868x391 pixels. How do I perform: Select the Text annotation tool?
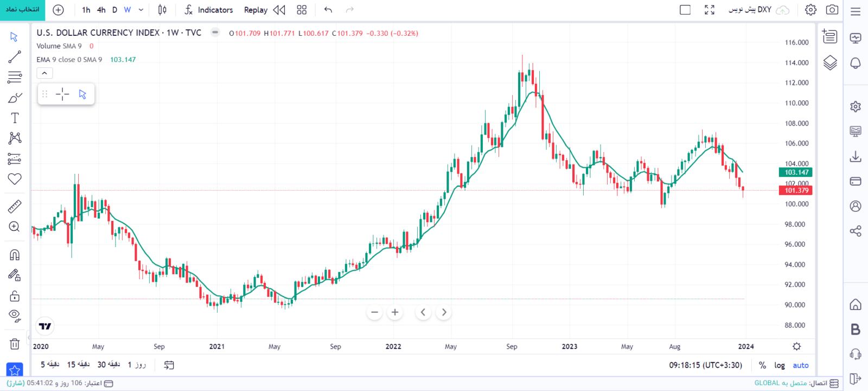[x=15, y=118]
